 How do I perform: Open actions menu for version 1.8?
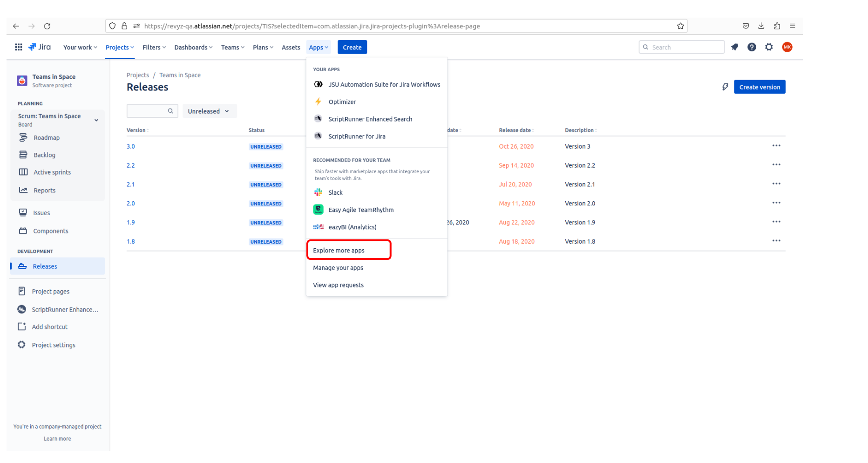tap(776, 241)
